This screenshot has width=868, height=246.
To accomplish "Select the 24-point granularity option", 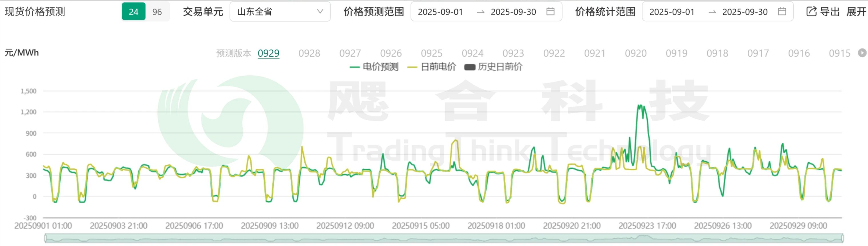I will click(133, 12).
